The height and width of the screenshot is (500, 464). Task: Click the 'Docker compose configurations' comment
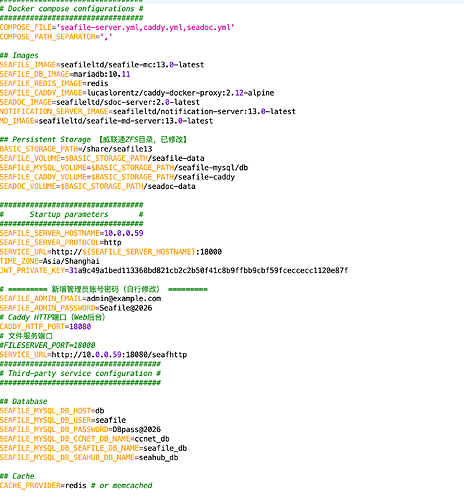click(x=72, y=9)
